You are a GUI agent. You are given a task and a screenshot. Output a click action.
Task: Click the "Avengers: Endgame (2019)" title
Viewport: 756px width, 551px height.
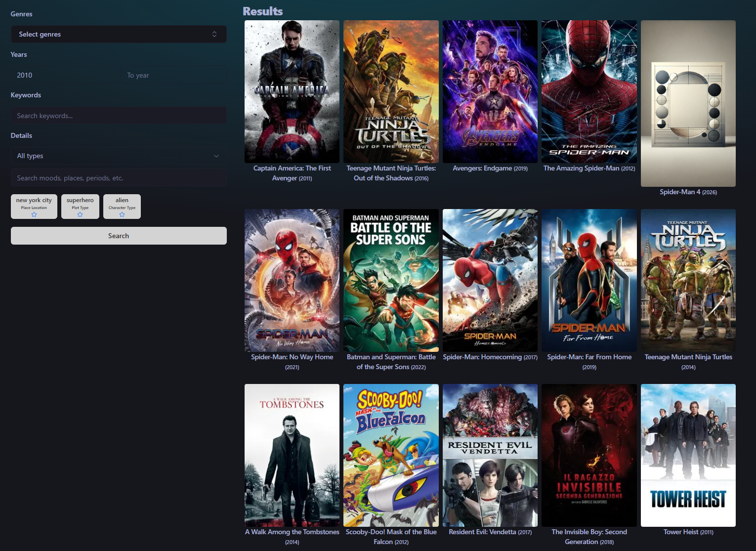[x=490, y=168]
